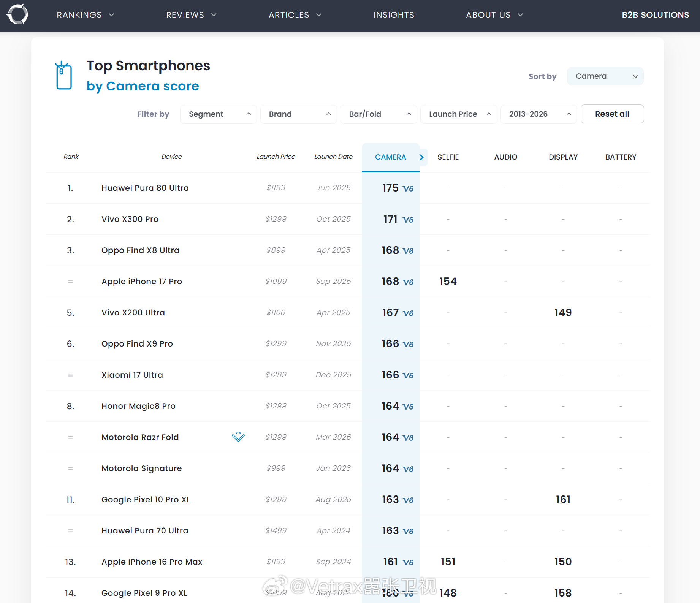Click the Rank column header
Viewport: 700px width, 603px height.
coord(71,157)
